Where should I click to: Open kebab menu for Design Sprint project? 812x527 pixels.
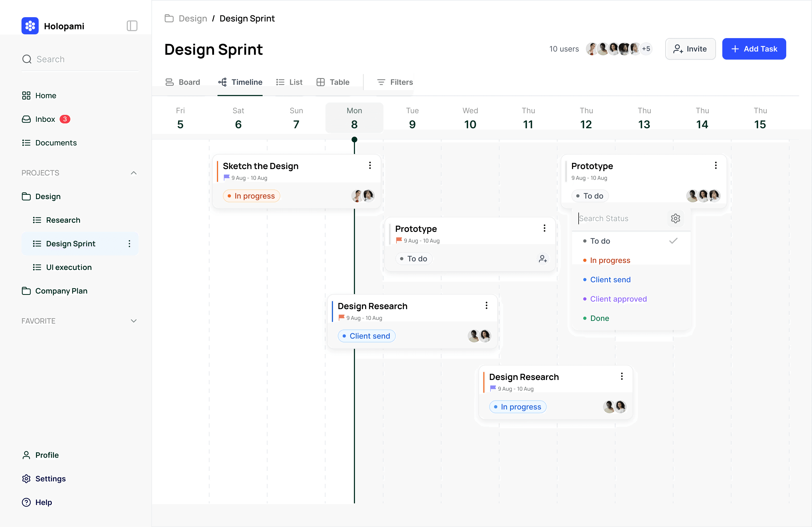coord(129,243)
